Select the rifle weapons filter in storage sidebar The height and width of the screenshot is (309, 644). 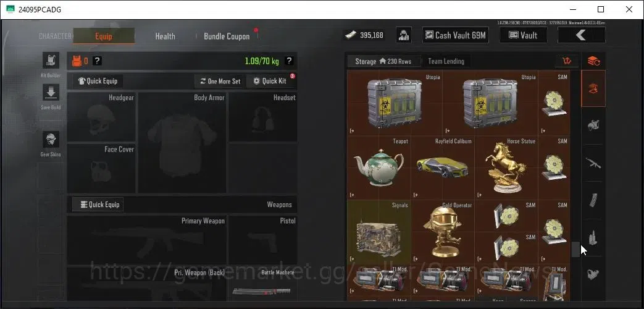[x=593, y=163]
